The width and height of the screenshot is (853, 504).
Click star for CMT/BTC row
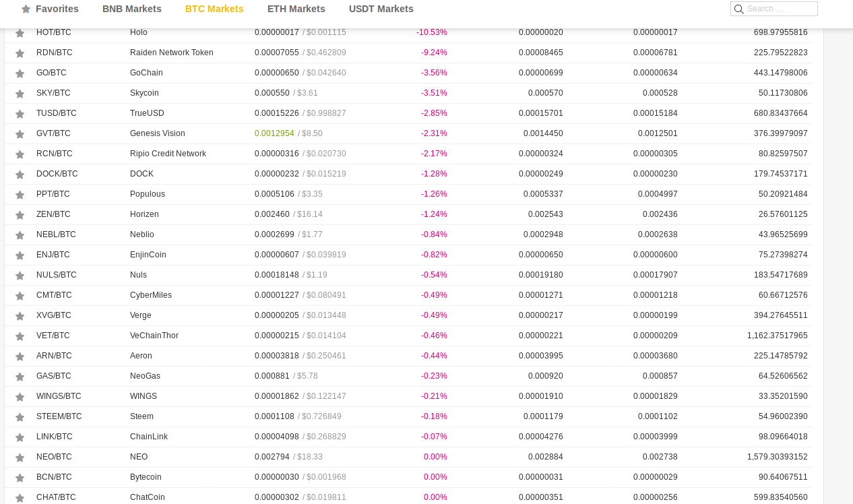point(20,296)
